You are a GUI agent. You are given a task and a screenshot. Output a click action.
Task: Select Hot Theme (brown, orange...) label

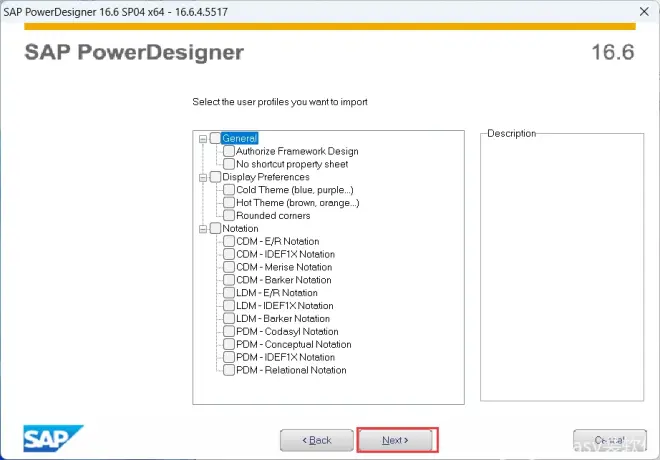click(298, 203)
